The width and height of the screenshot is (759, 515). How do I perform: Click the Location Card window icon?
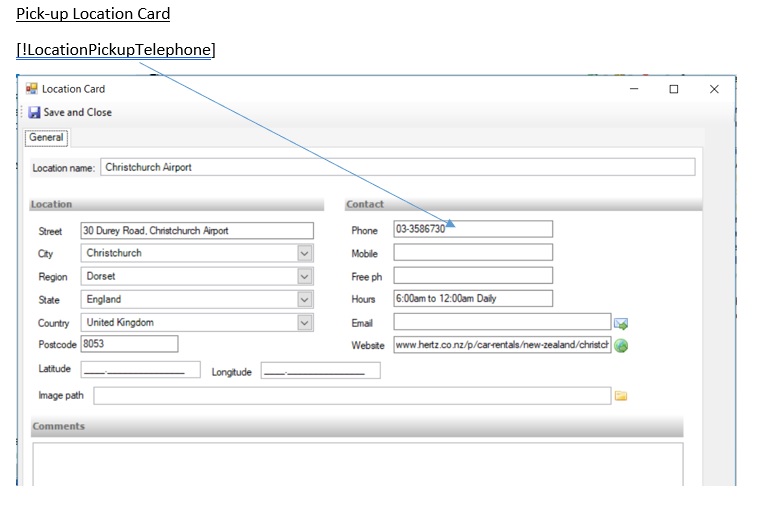31,89
